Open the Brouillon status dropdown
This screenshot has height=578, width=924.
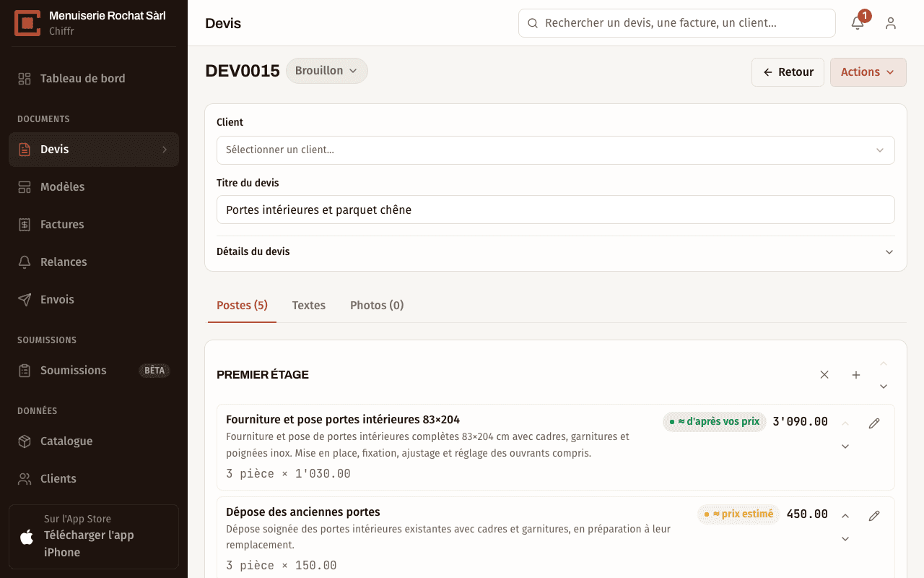(327, 71)
